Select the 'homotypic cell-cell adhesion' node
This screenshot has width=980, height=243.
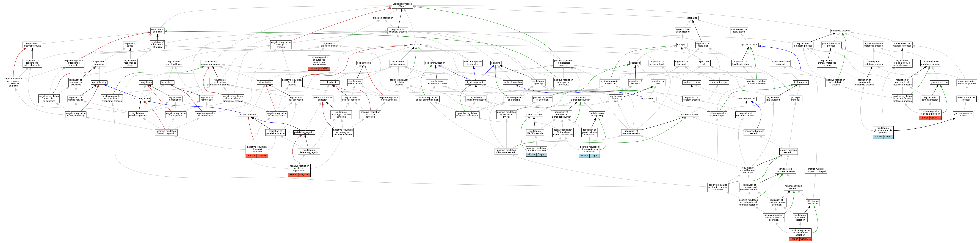pyautogui.click(x=323, y=99)
